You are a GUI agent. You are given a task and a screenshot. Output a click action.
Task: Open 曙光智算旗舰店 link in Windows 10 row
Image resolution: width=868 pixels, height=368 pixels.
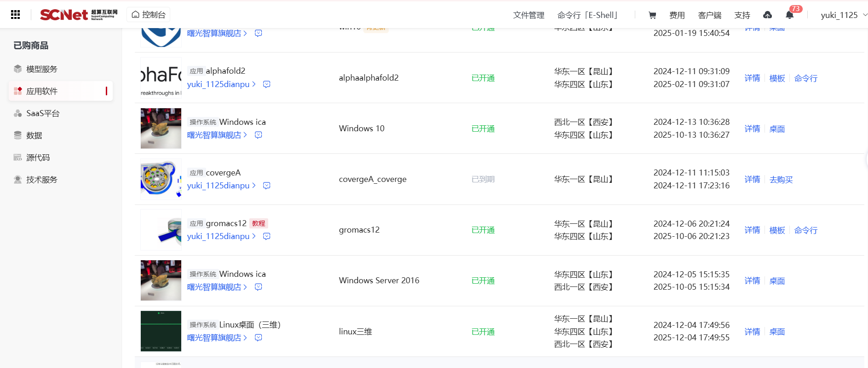217,135
